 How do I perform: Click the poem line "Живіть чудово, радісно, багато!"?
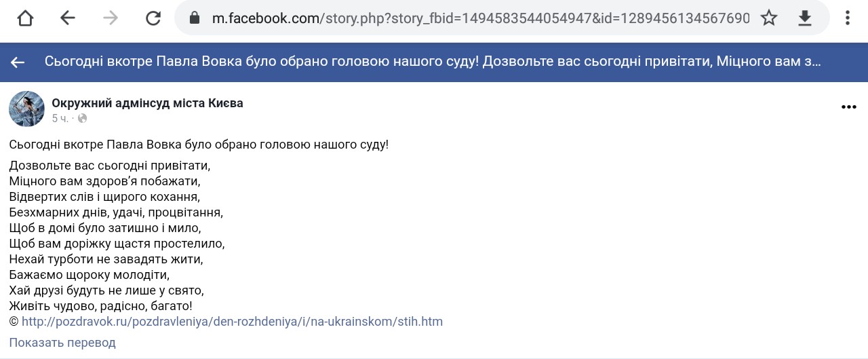pos(101,306)
